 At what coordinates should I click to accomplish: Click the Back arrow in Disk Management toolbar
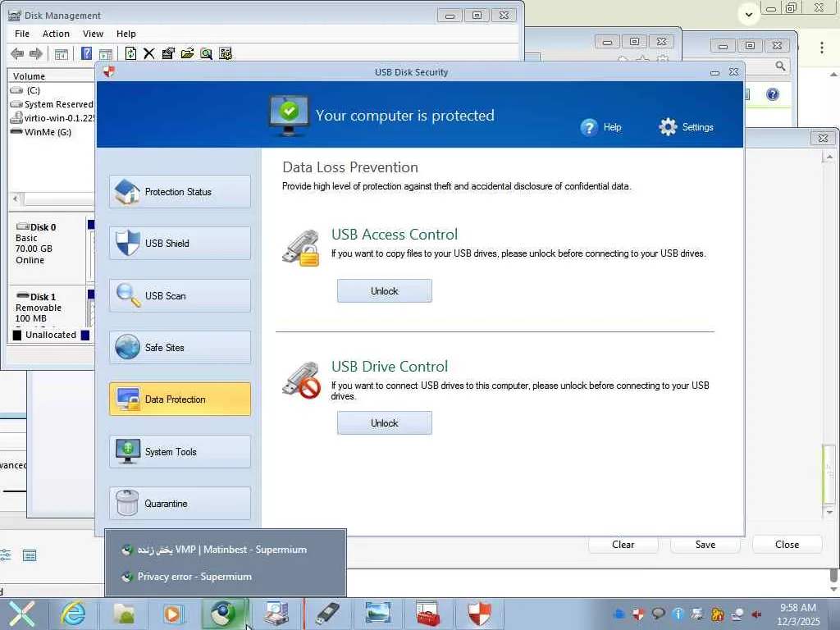[x=17, y=53]
